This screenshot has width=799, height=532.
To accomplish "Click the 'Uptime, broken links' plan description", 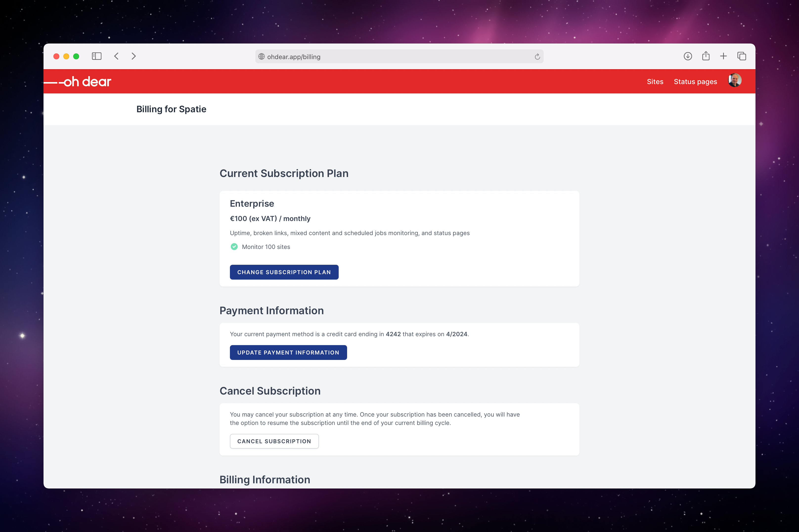I will 350,233.
